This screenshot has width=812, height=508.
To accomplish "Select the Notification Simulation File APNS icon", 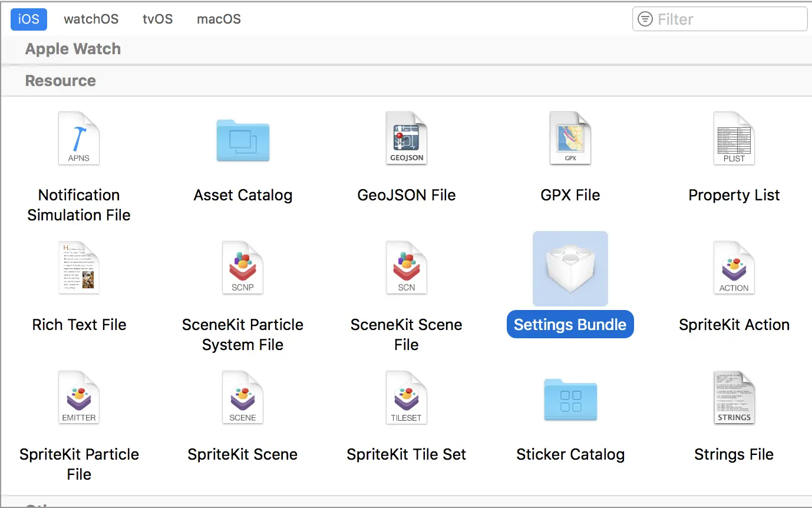I will 79,138.
